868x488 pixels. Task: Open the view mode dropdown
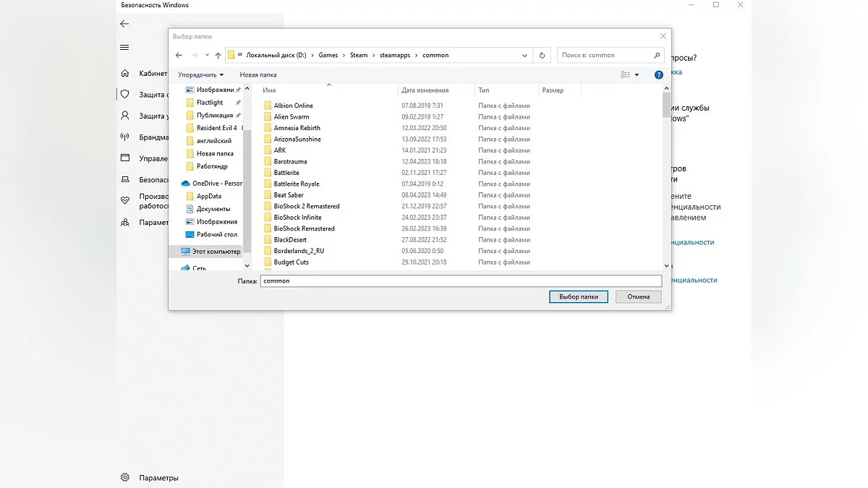[637, 74]
